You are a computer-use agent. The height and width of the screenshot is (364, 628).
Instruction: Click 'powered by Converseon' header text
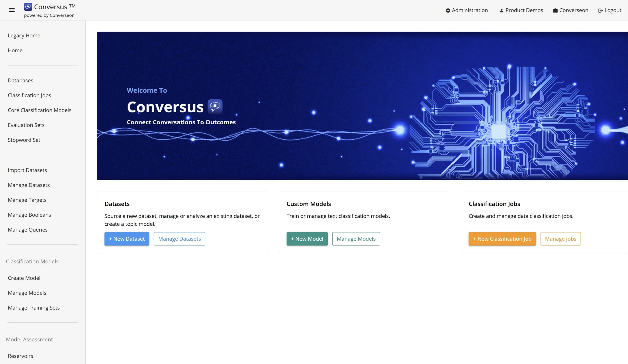pos(49,15)
